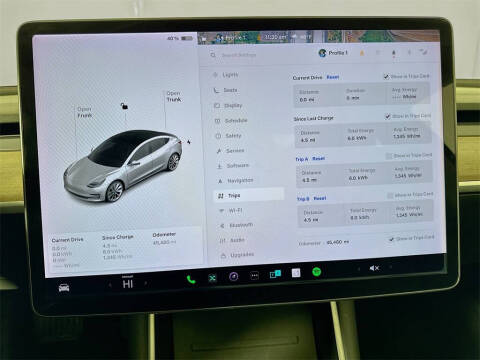The height and width of the screenshot is (360, 480).
Task: Toggle Show in Trips Card for Odometer
Action: pos(392,239)
